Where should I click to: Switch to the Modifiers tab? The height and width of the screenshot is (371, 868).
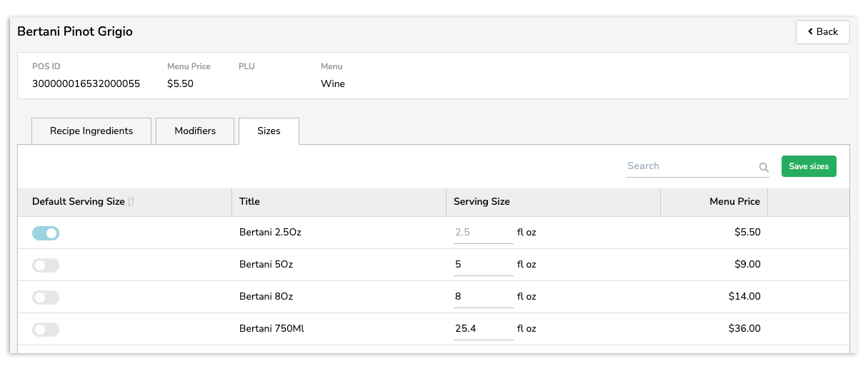tap(195, 131)
